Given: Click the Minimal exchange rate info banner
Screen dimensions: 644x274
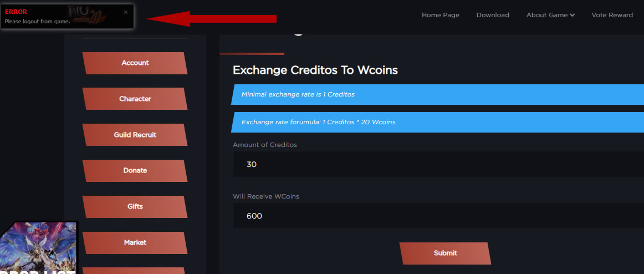Looking at the screenshot, I should [438, 94].
